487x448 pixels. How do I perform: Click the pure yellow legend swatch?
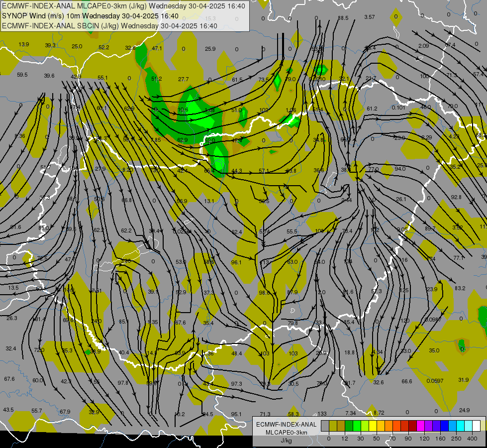373,426
